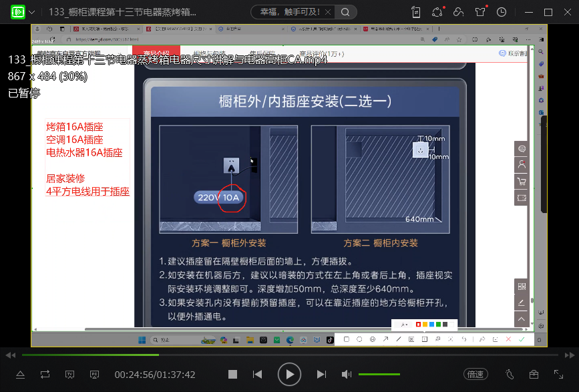
Task: Click the TikTok icon in recorded taskbar
Action: point(330,340)
